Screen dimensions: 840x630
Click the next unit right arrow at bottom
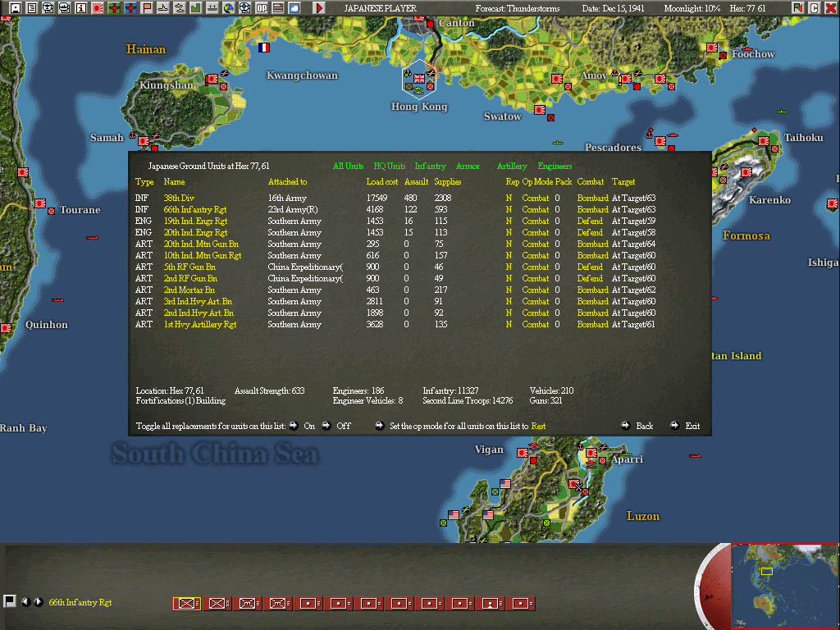click(x=38, y=601)
